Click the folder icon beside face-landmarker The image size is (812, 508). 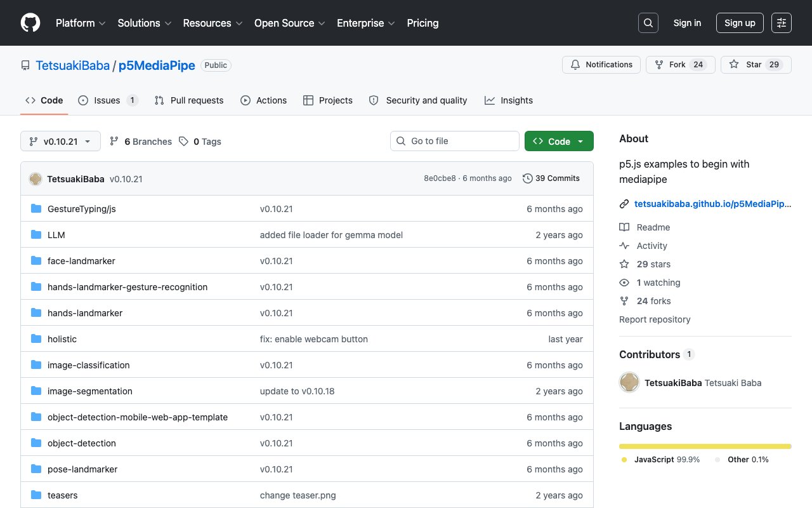(x=36, y=261)
